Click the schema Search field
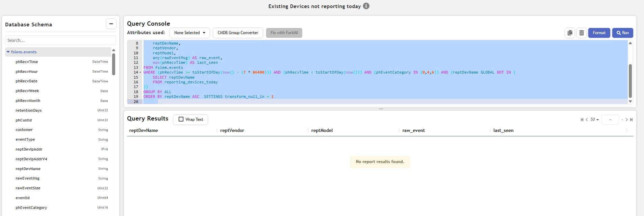Image resolution: width=644 pixels, height=216 pixels. (60, 40)
